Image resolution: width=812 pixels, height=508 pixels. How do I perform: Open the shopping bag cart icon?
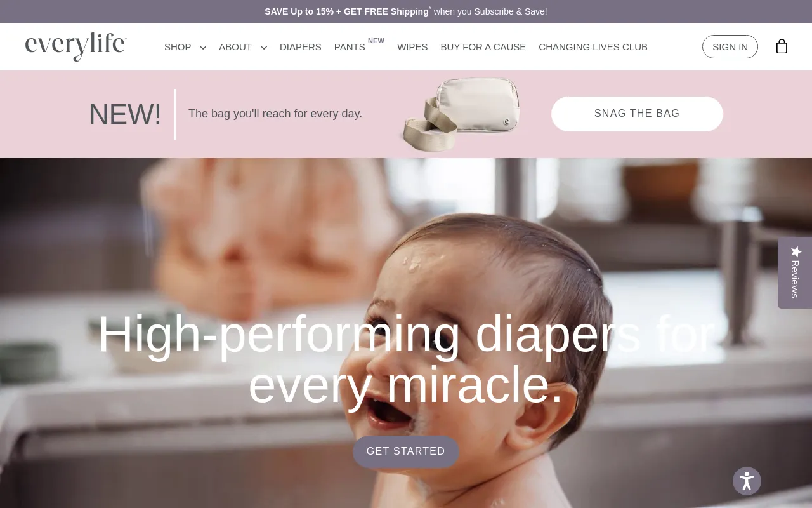(782, 46)
